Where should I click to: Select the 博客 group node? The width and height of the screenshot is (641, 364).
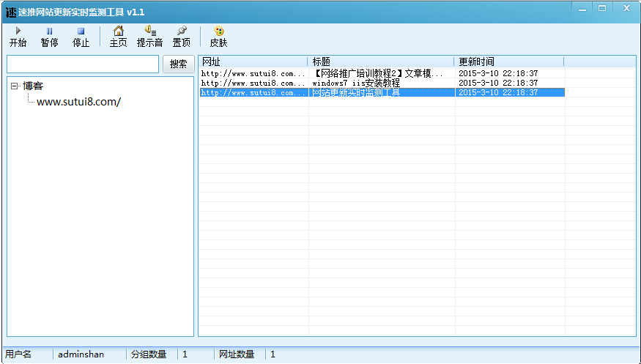pyautogui.click(x=33, y=86)
